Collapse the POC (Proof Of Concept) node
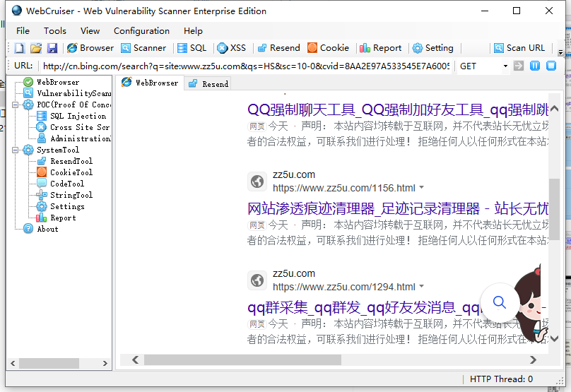 [15, 105]
